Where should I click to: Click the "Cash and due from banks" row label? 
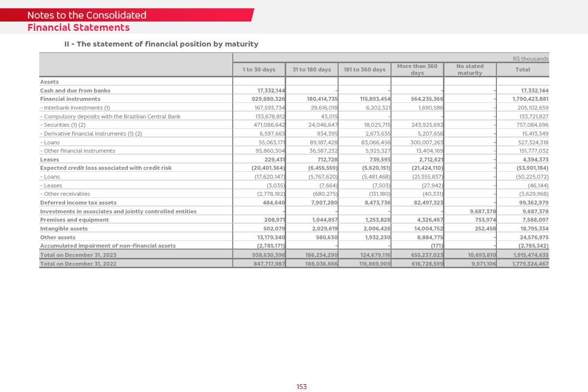point(75,91)
